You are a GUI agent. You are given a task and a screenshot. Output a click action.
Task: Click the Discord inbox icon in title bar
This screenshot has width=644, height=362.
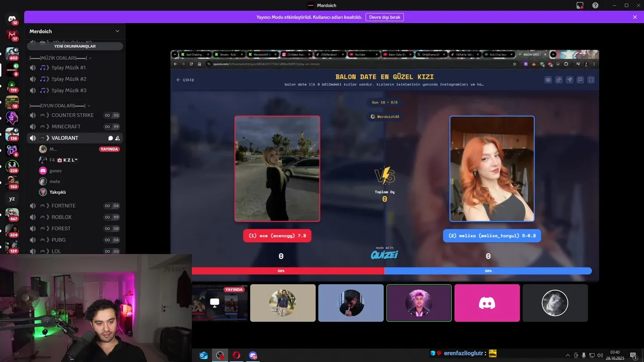pyautogui.click(x=580, y=5)
